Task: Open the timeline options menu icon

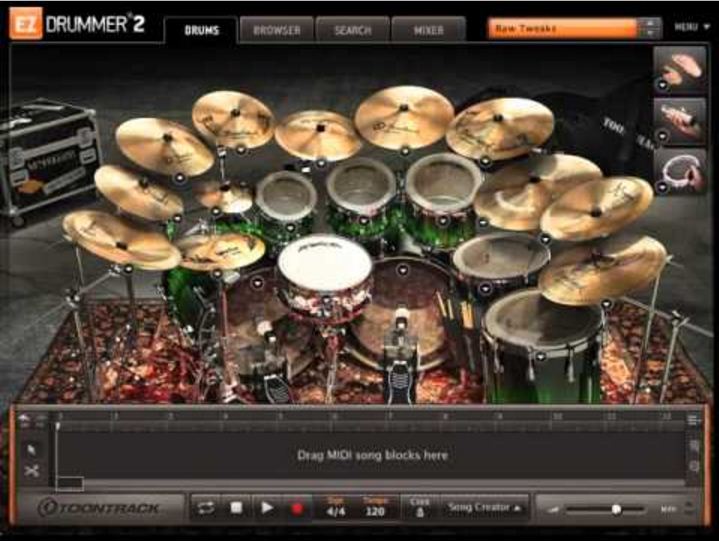Action: [693, 419]
